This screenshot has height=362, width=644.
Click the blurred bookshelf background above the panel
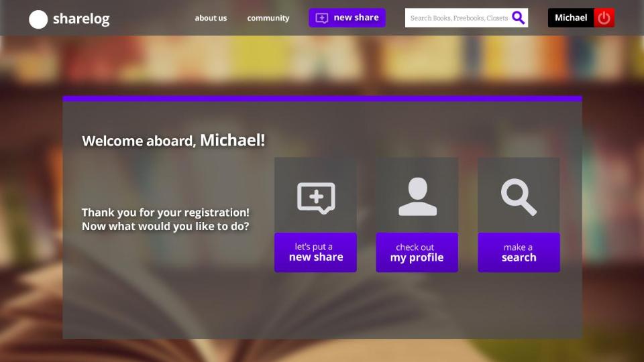pyautogui.click(x=322, y=64)
